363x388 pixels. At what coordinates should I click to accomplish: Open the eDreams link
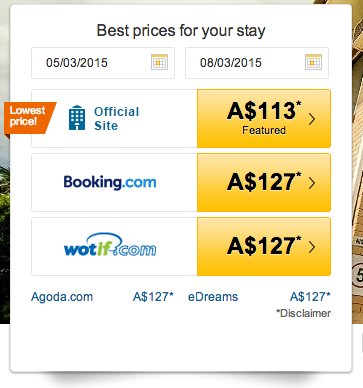[x=213, y=297]
